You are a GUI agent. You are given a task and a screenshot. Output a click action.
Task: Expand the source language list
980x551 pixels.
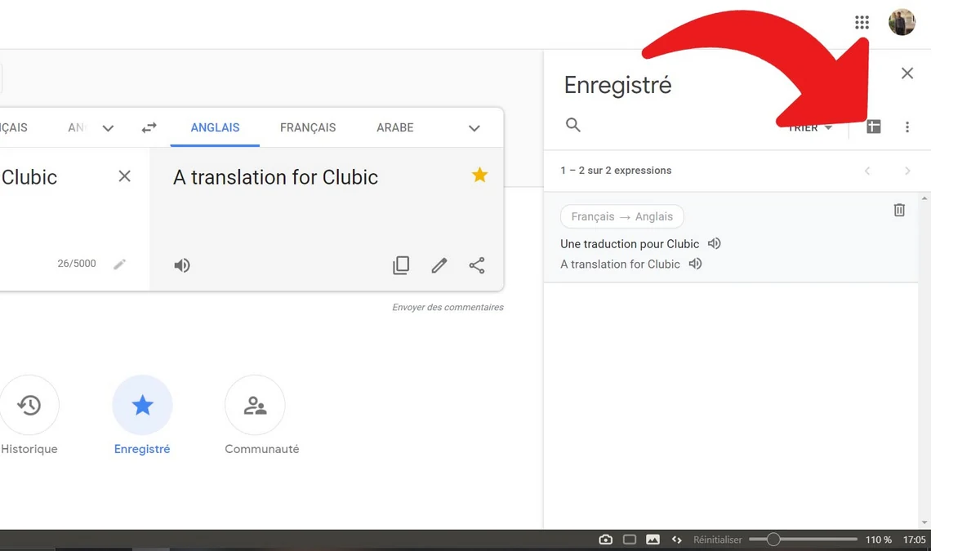[108, 128]
